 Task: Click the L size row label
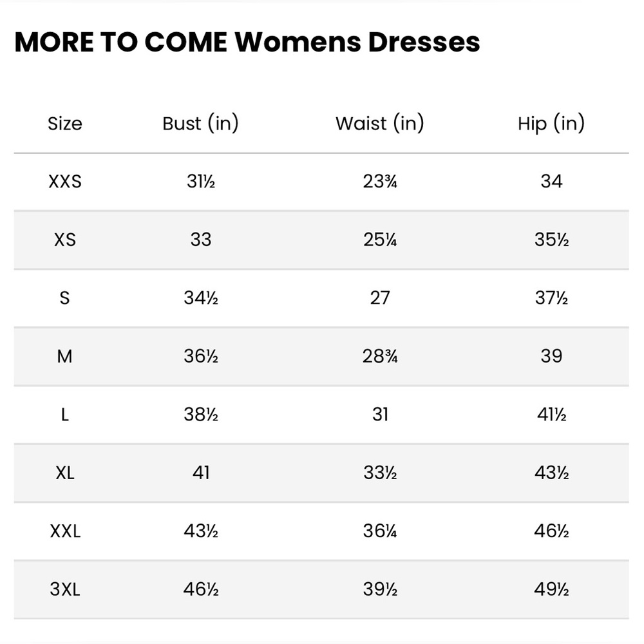pos(65,415)
